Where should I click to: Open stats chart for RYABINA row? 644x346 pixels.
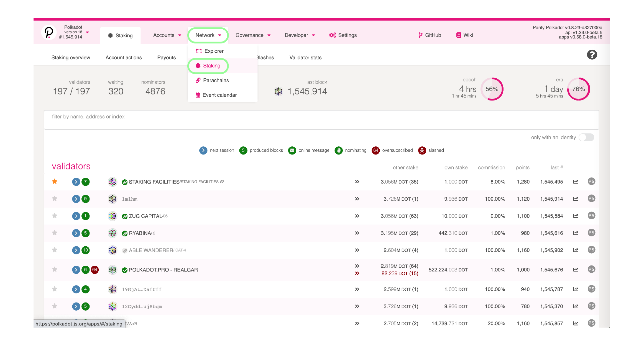(576, 233)
